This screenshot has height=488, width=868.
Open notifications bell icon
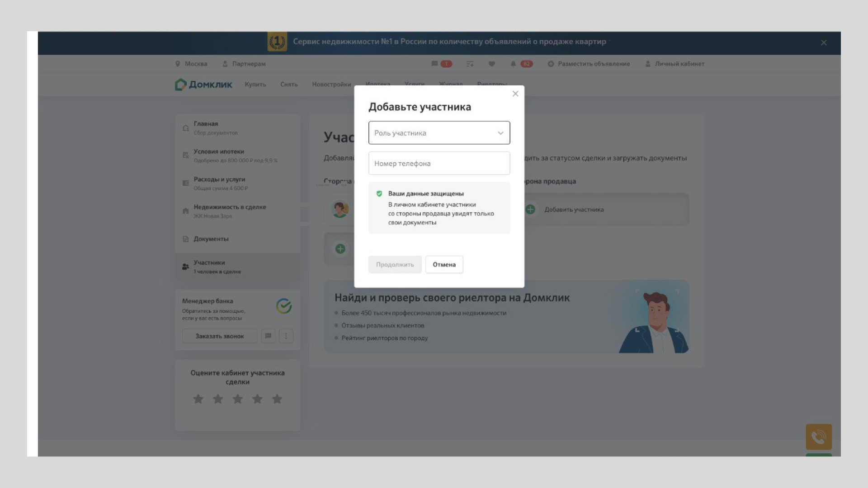tap(513, 64)
